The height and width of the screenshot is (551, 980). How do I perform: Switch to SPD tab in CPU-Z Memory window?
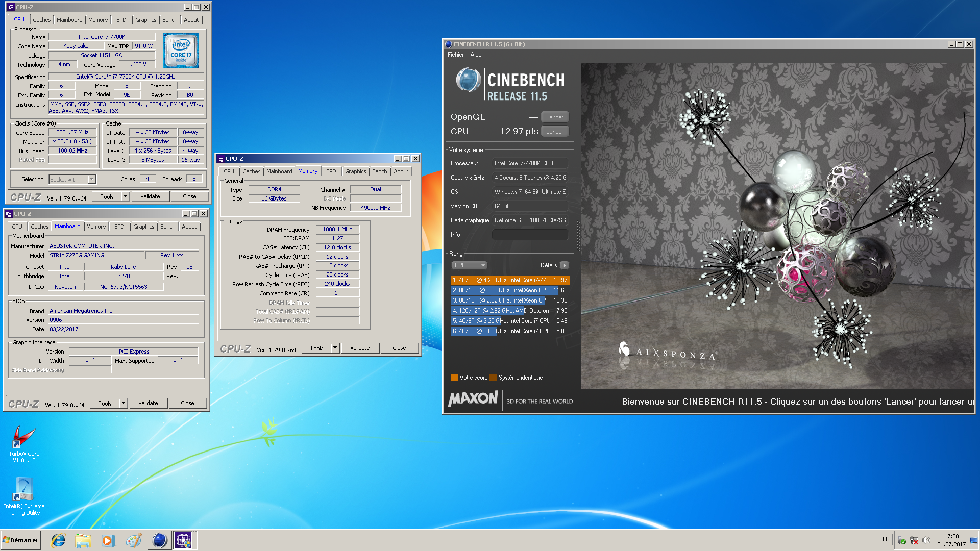[331, 171]
